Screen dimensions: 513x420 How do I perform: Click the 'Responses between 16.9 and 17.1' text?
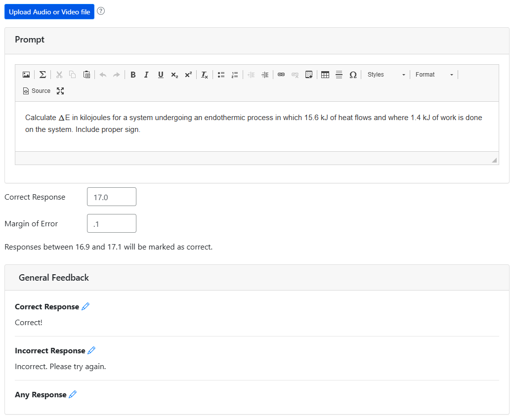coord(108,247)
